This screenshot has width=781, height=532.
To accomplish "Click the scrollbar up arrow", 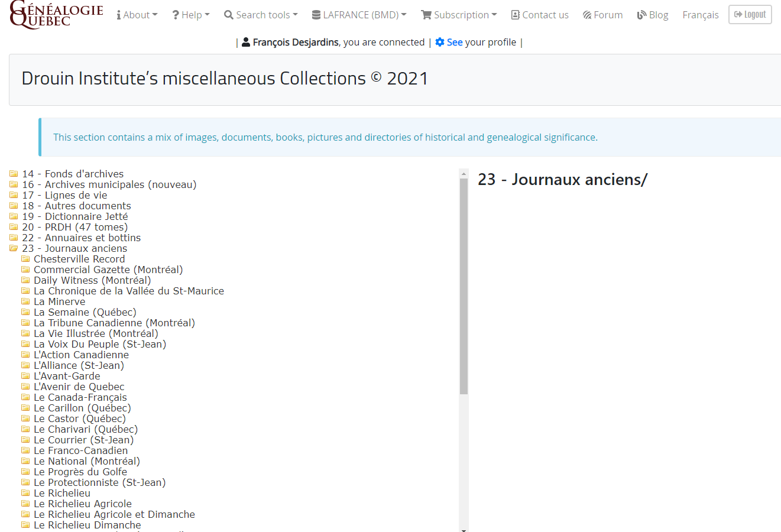I will coord(464,173).
